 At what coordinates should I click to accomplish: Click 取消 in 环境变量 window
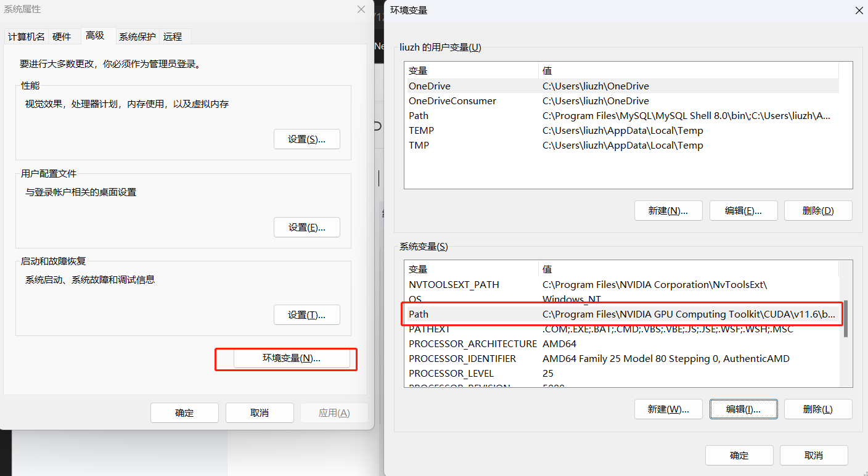(814, 455)
